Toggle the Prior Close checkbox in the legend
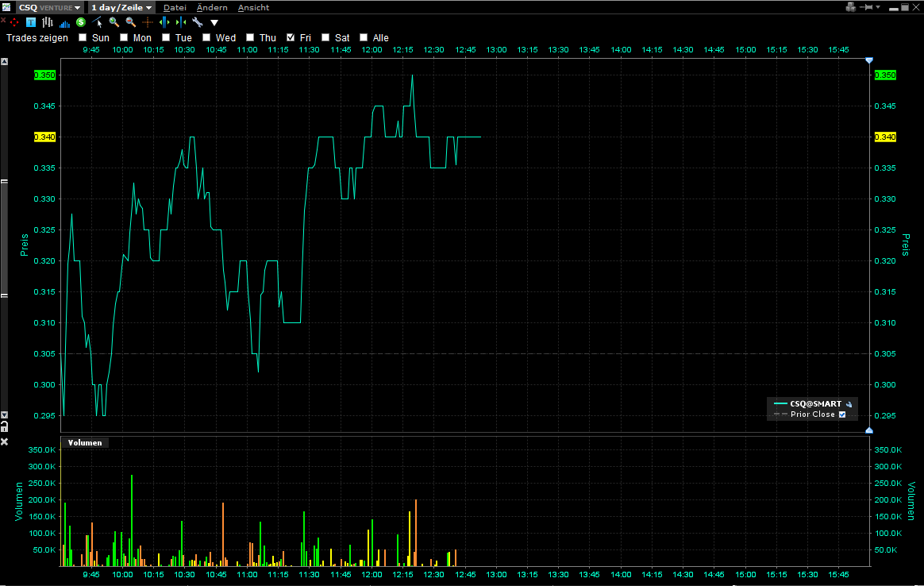 [x=843, y=414]
